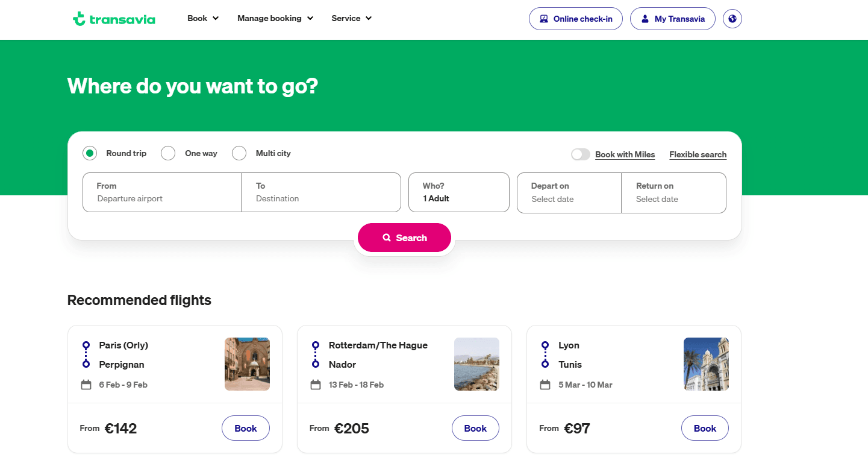Click the Online check-in icon
868x469 pixels.
coord(544,19)
